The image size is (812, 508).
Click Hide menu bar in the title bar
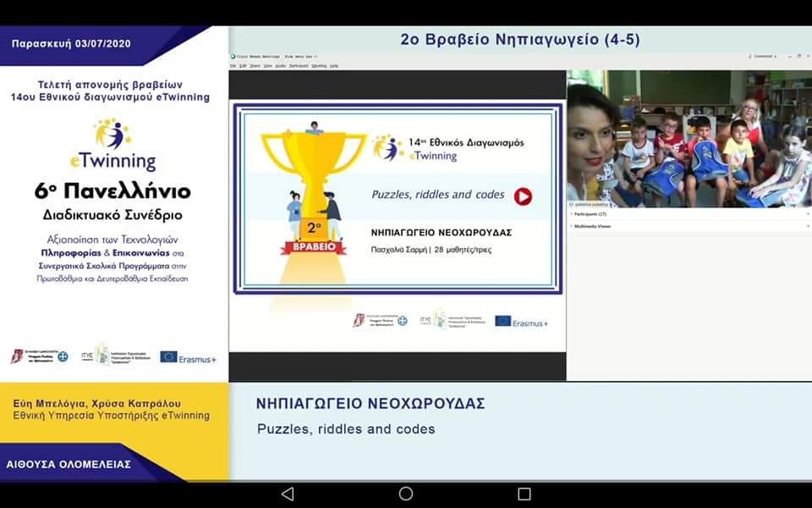[300, 57]
